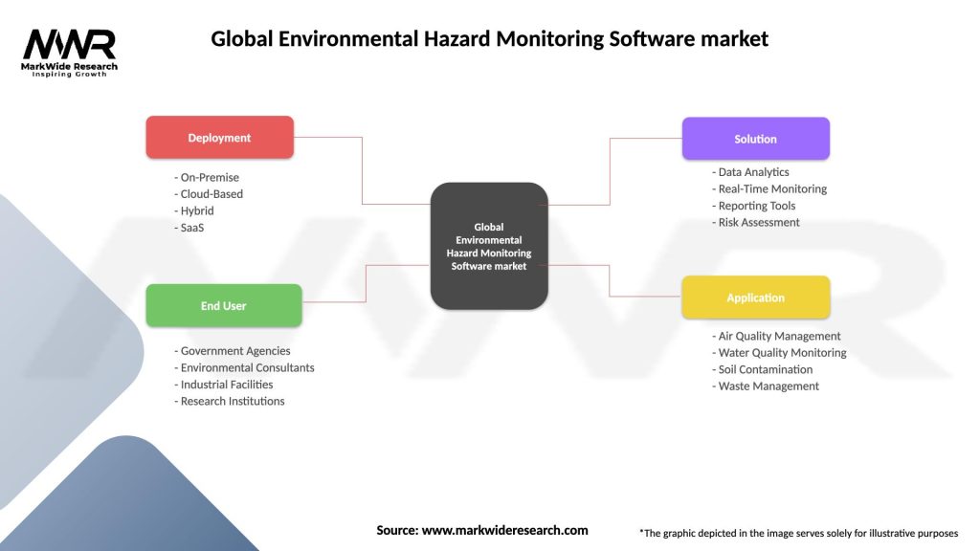The height and width of the screenshot is (551, 980).
Task: Collapse the Application category list
Action: pyautogui.click(x=756, y=298)
